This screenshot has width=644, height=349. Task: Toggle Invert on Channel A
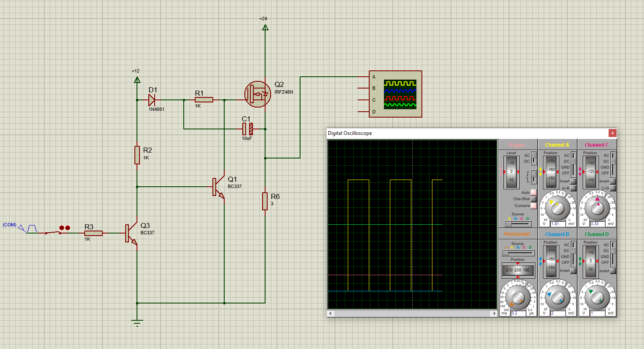[573, 181]
